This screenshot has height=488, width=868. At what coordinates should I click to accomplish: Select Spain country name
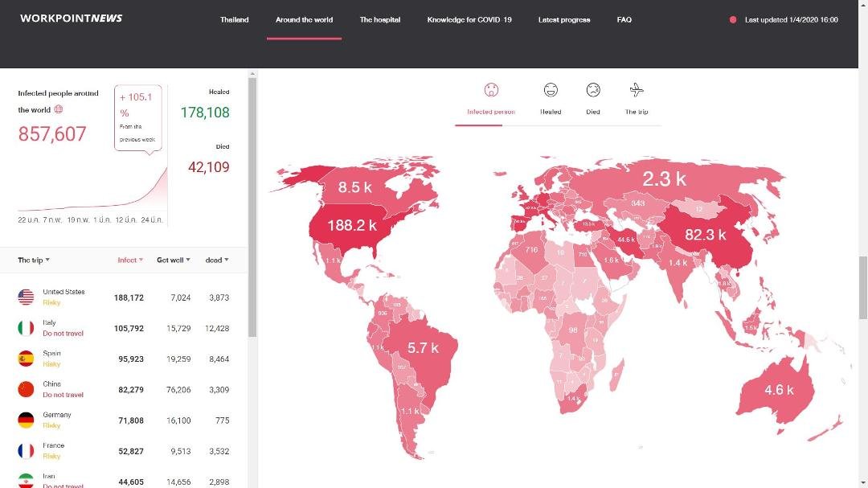51,353
